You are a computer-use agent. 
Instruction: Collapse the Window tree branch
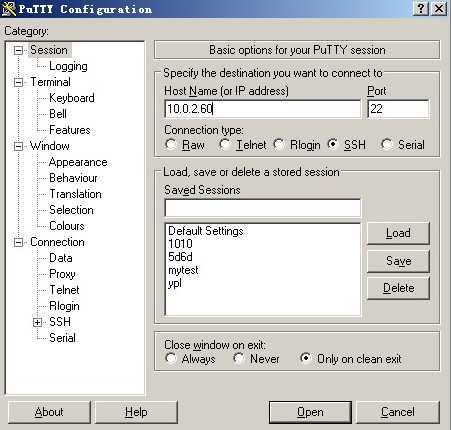(19, 146)
